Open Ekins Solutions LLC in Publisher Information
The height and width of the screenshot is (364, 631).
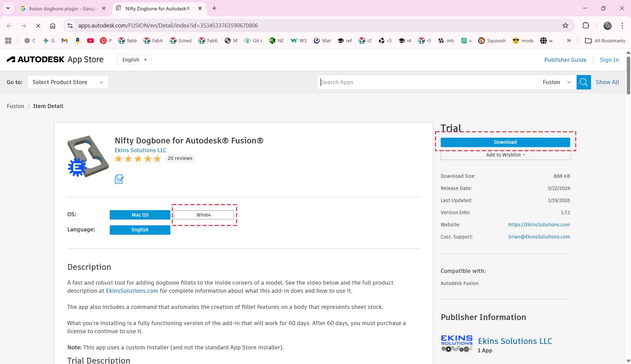pyautogui.click(x=515, y=341)
